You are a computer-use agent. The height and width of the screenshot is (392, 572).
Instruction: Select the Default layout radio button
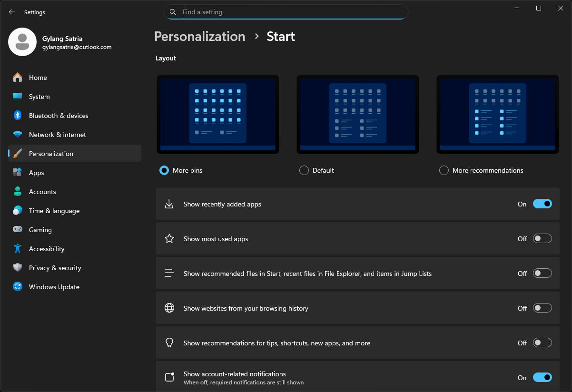304,170
